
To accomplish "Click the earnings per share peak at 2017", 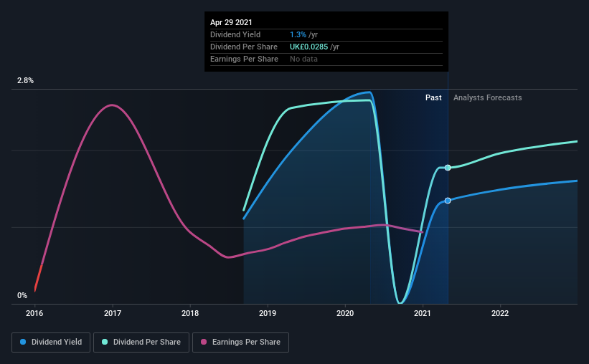I will (112, 105).
